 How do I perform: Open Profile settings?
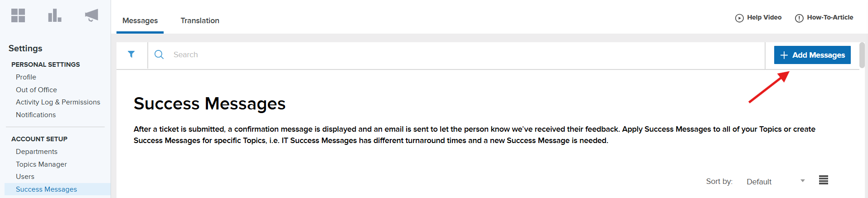coord(26,77)
